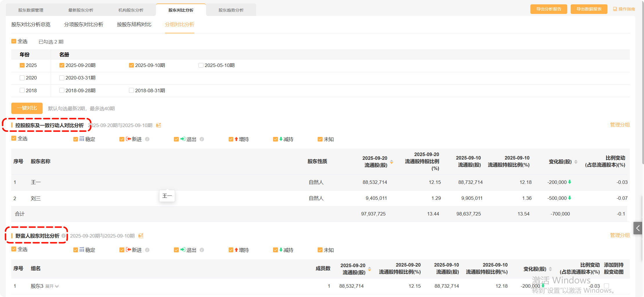Check the 2025-05-10期 checkbox

click(201, 65)
